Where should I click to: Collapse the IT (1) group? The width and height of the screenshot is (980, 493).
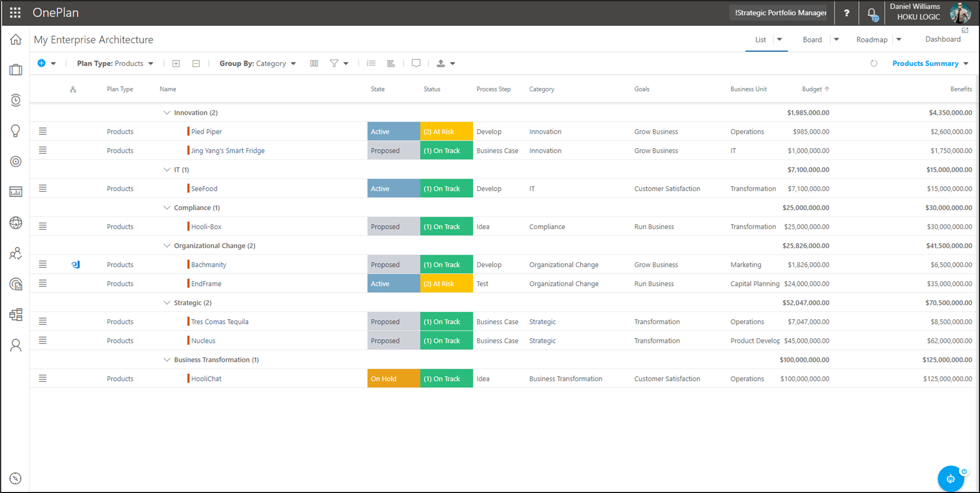pyautogui.click(x=167, y=170)
